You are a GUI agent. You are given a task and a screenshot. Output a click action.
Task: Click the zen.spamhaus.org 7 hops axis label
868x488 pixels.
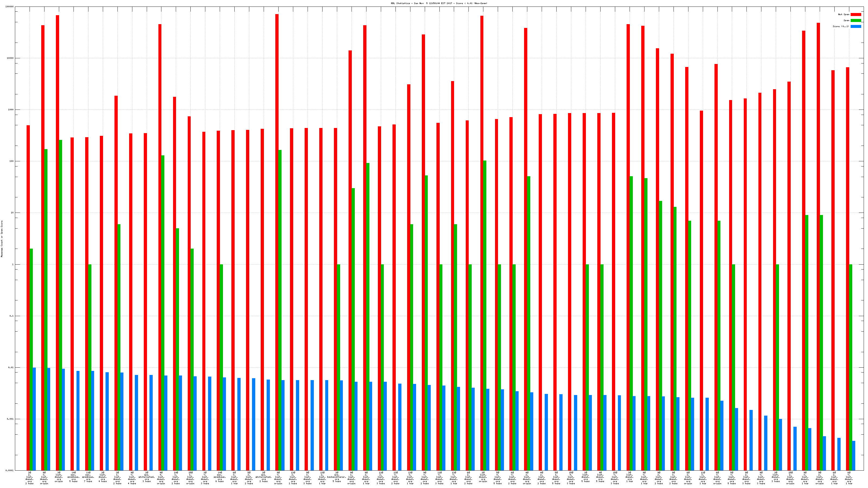click(88, 477)
